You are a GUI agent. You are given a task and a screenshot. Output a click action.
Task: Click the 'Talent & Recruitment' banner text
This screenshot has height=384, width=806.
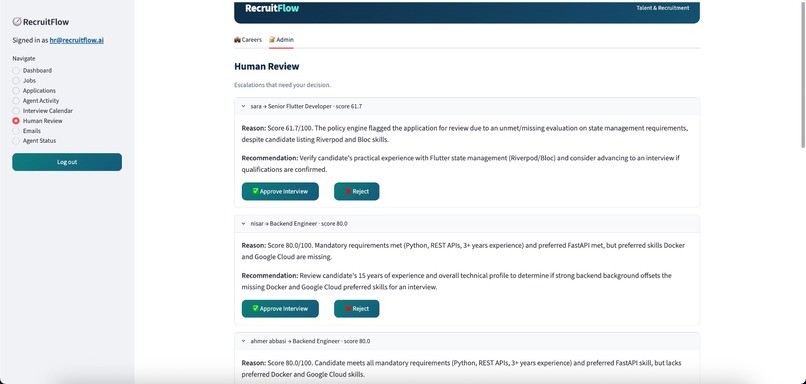663,8
